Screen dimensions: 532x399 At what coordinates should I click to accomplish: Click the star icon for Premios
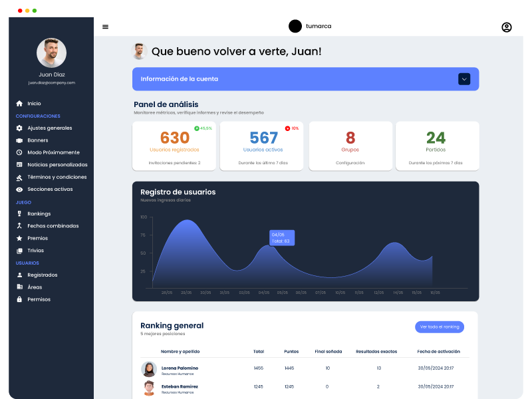coord(19,238)
